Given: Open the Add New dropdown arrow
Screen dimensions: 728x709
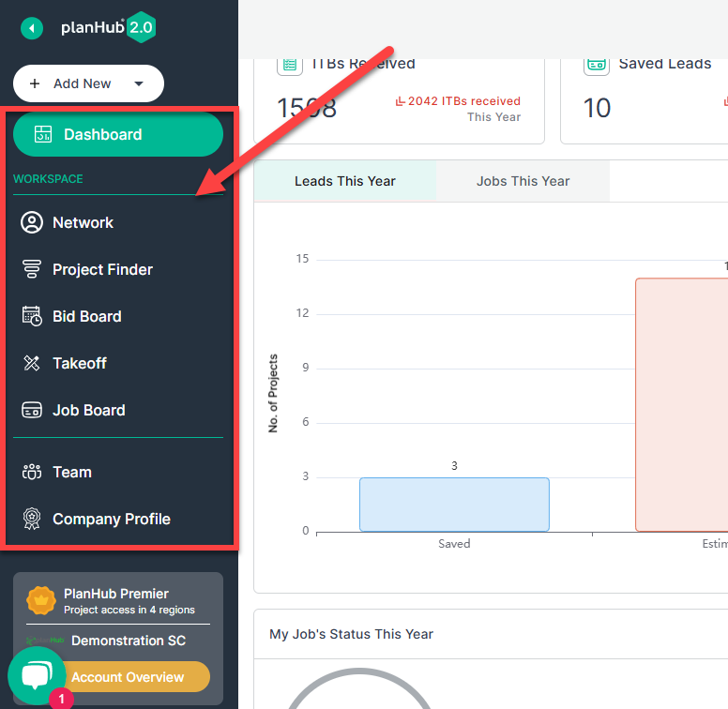Looking at the screenshot, I should pos(138,83).
